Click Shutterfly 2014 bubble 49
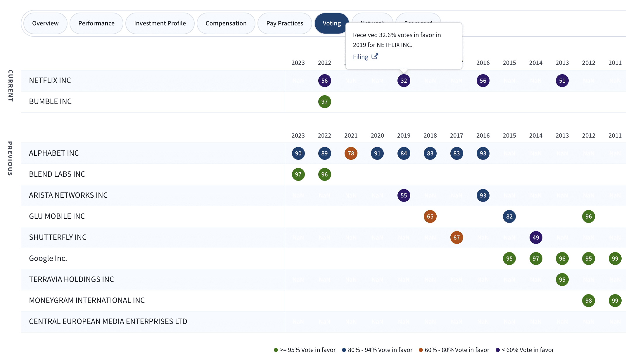 [536, 238]
